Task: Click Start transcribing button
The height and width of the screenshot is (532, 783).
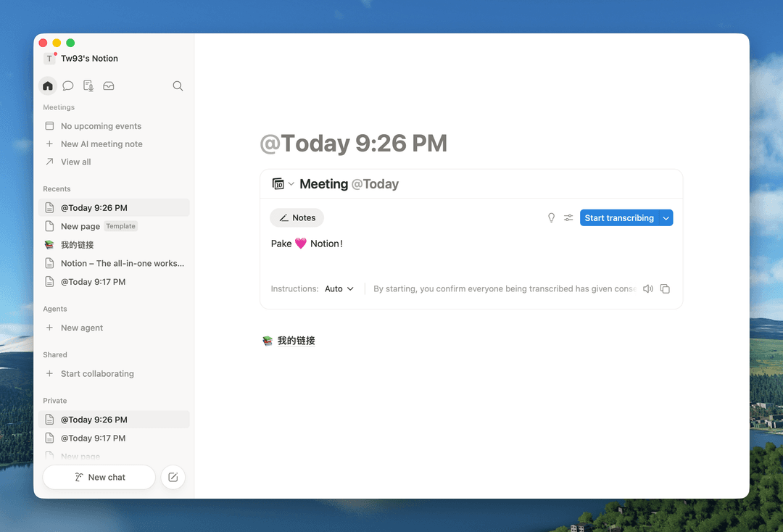Action: [619, 217]
